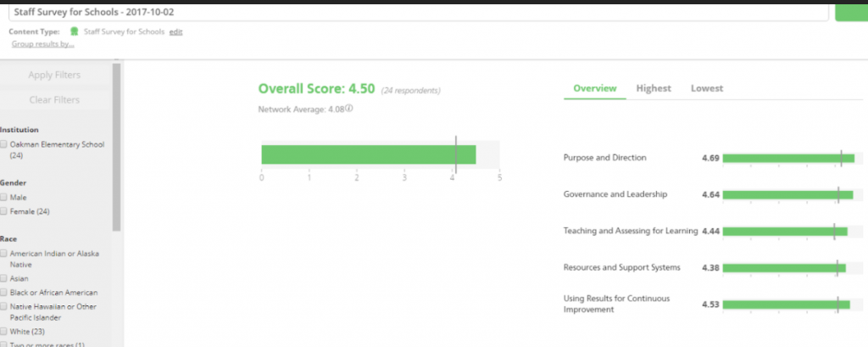
Task: Expand the Group results by option
Action: coord(42,44)
